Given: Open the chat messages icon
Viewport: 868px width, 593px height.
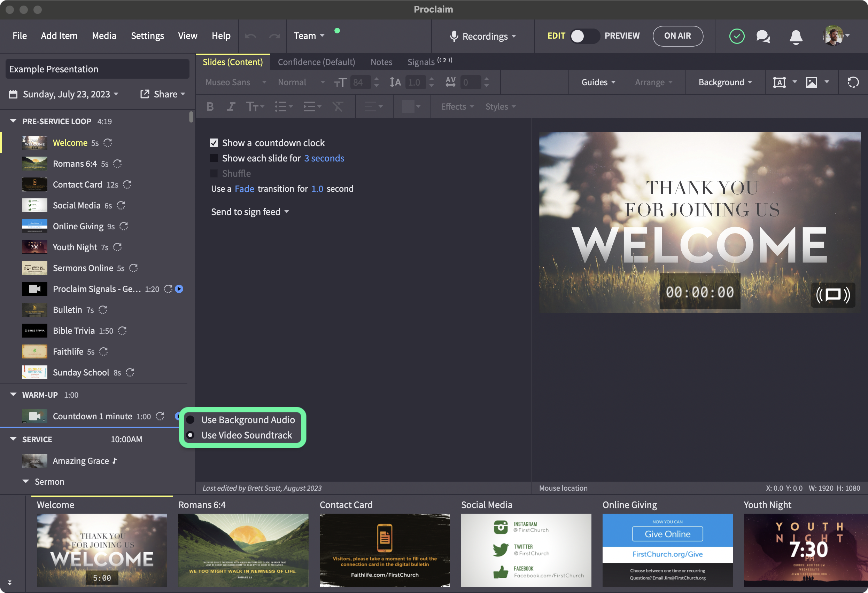Looking at the screenshot, I should tap(763, 36).
